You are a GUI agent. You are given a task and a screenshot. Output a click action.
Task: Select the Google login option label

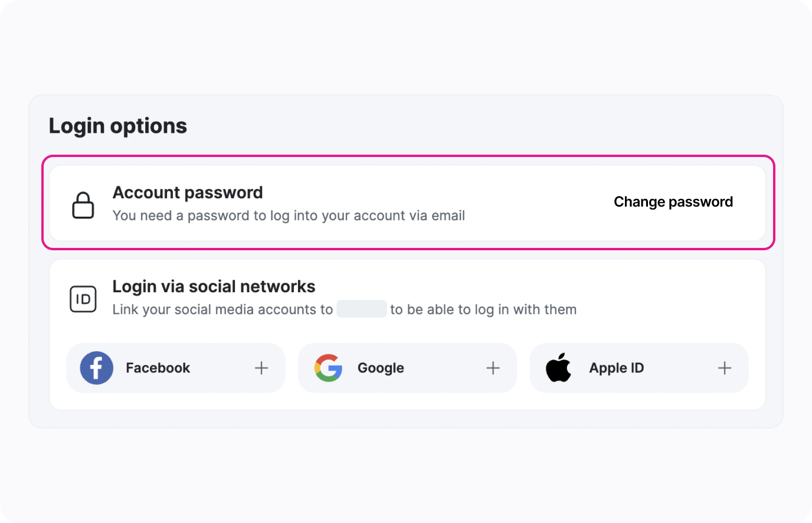pos(381,368)
